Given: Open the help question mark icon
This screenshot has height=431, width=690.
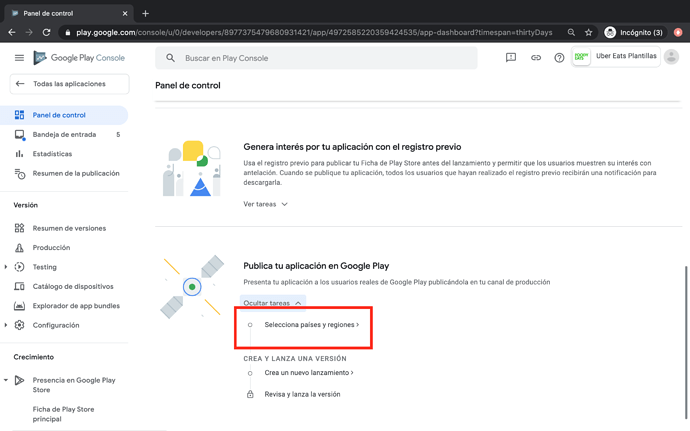Looking at the screenshot, I should point(559,58).
